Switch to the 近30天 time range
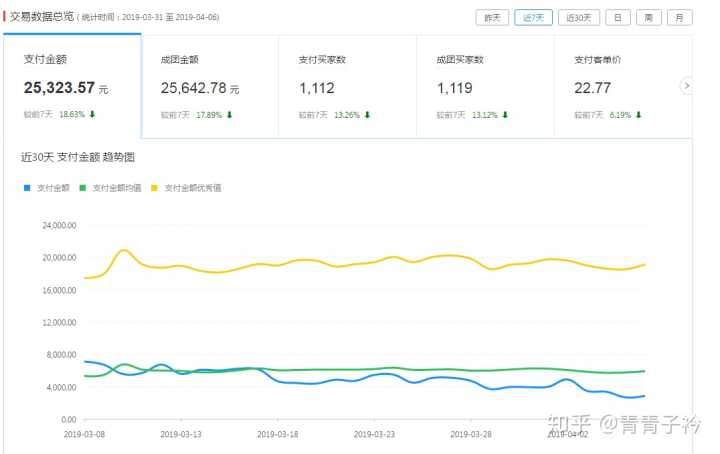 (578, 17)
